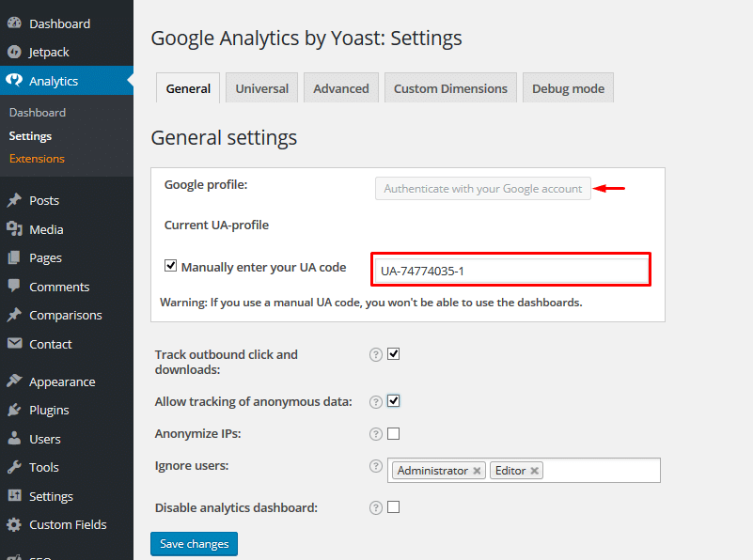This screenshot has height=560, width=753.
Task: Enable Disable analytics dashboard checkbox
Action: [393, 506]
